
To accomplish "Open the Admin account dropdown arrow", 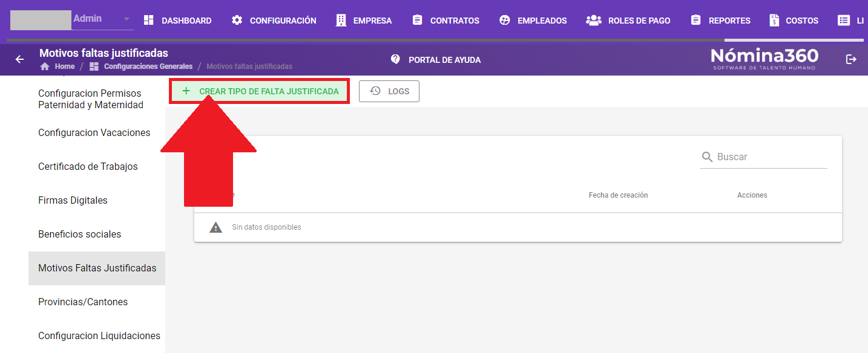I will 127,19.
